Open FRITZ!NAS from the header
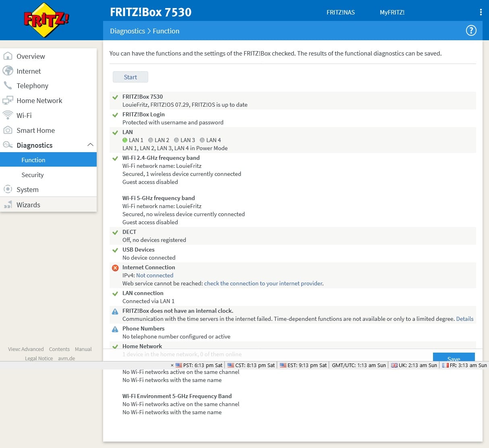 coord(340,12)
